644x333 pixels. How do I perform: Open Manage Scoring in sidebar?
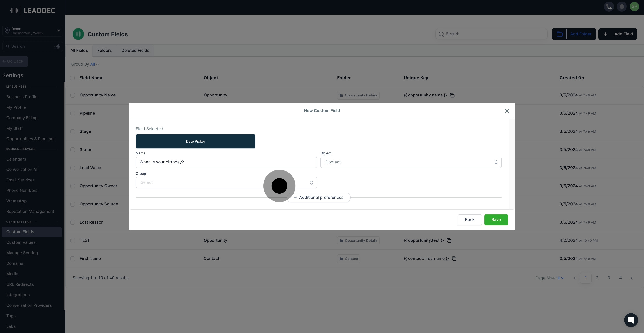pyautogui.click(x=22, y=253)
